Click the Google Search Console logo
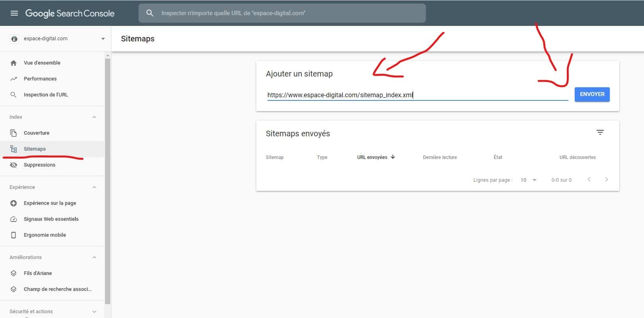Screen dimensions: 644x318 (70, 13)
